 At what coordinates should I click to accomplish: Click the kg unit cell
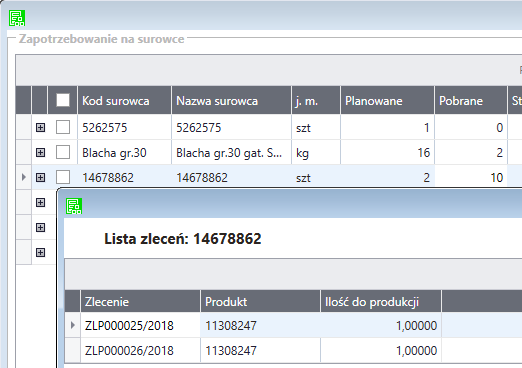pyautogui.click(x=316, y=152)
